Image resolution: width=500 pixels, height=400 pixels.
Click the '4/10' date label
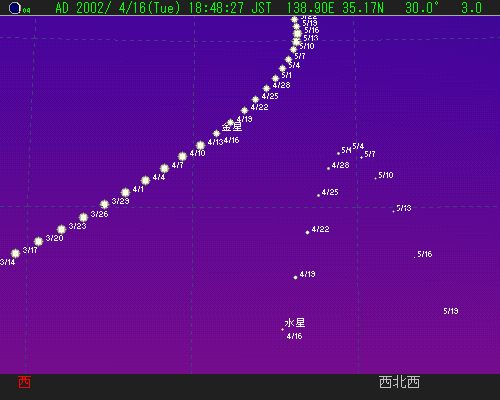[197, 153]
